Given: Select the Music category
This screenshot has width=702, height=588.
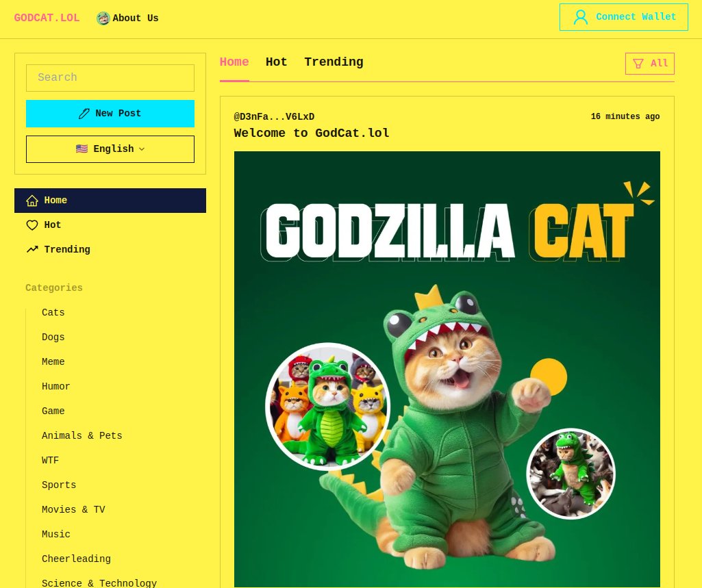Looking at the screenshot, I should (x=56, y=535).
